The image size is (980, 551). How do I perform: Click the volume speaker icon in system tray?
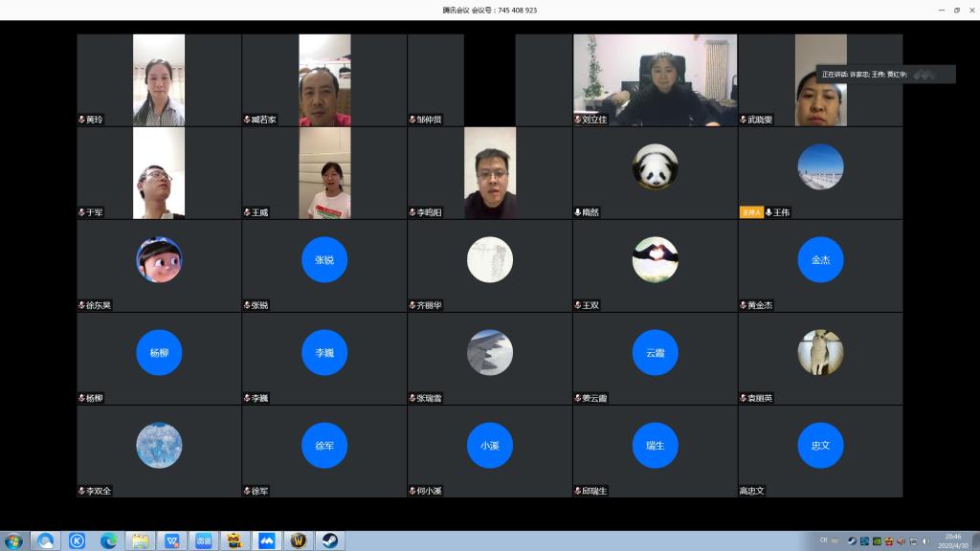click(925, 541)
